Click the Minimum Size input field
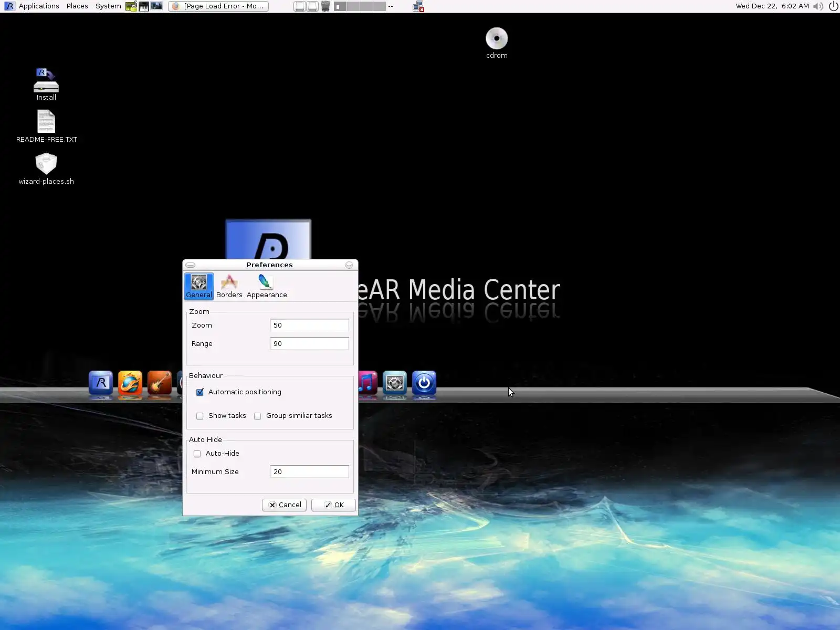Screen dimensions: 840x630 tap(309, 472)
